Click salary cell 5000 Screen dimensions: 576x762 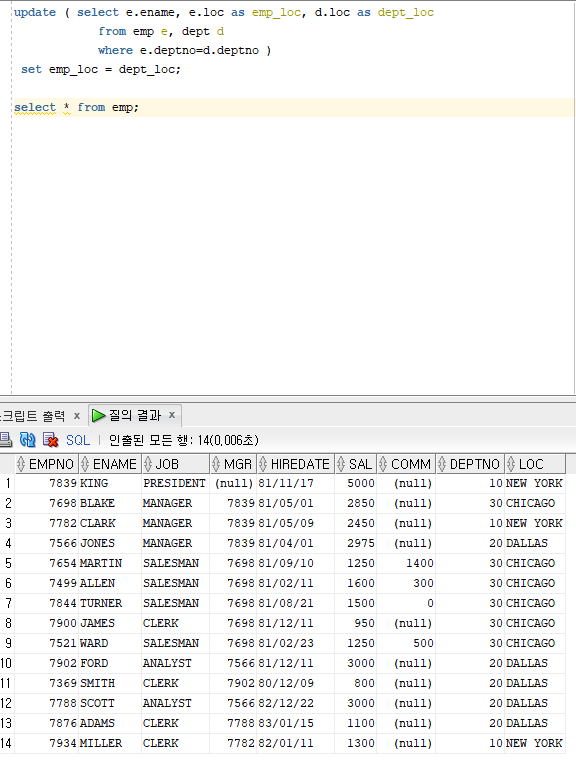(x=355, y=484)
